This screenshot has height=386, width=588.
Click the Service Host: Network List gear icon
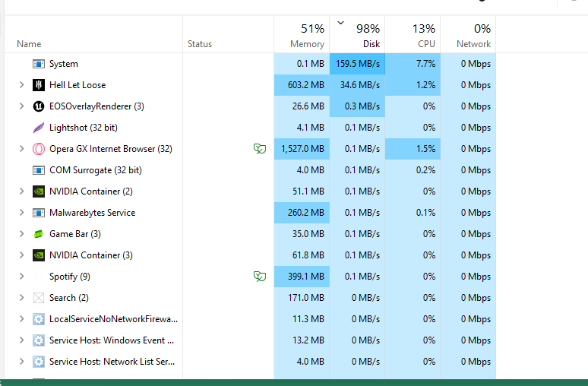[39, 362]
